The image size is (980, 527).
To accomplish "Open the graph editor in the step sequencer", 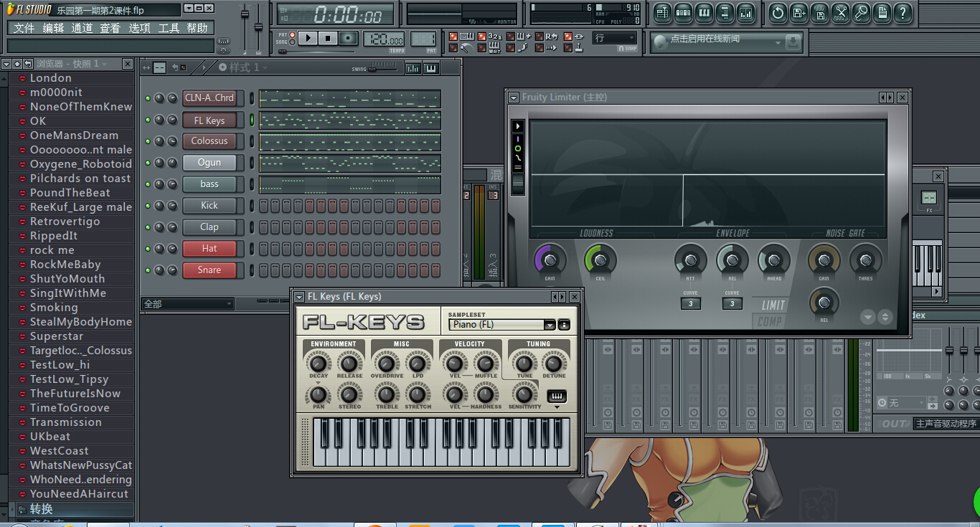I will coord(413,68).
